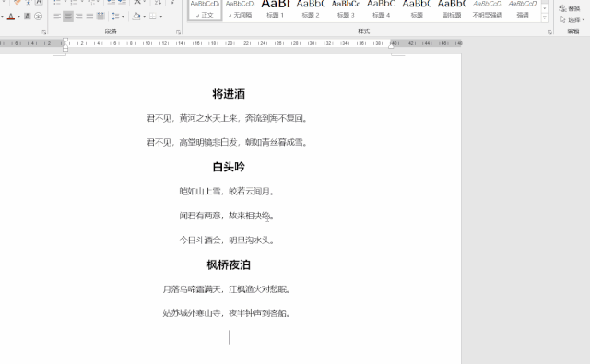
Task: Apply the 副标题 style
Action: (452, 9)
